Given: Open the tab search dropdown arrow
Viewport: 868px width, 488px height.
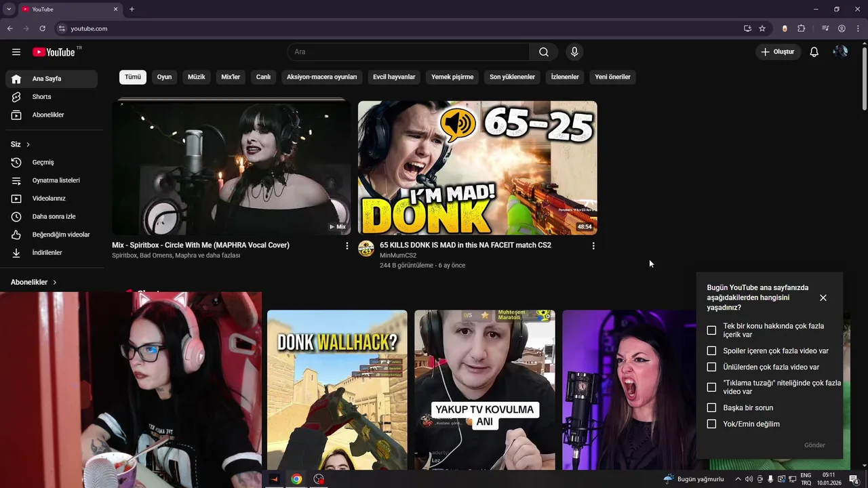Looking at the screenshot, I should 9,9.
